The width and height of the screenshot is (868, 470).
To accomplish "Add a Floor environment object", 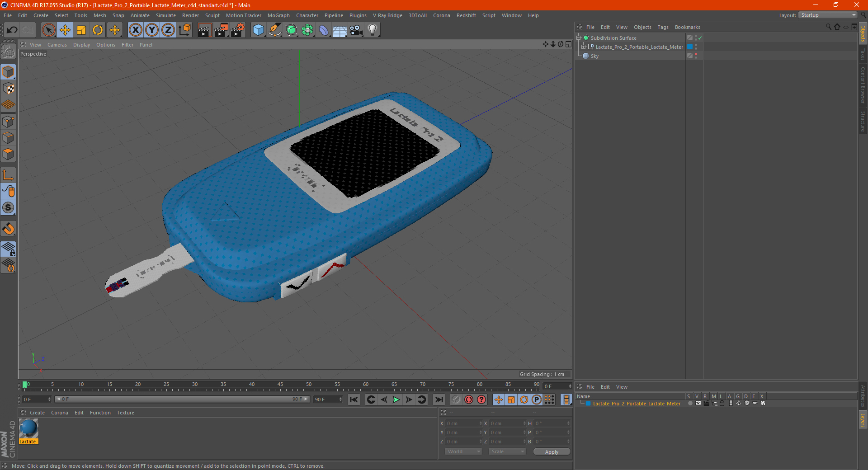I will pos(340,30).
